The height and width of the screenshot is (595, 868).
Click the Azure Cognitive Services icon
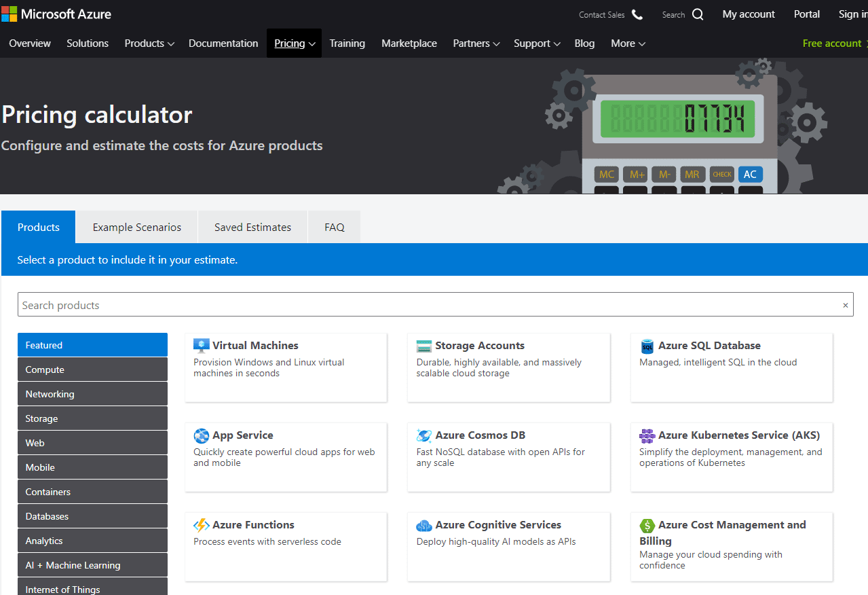[424, 525]
